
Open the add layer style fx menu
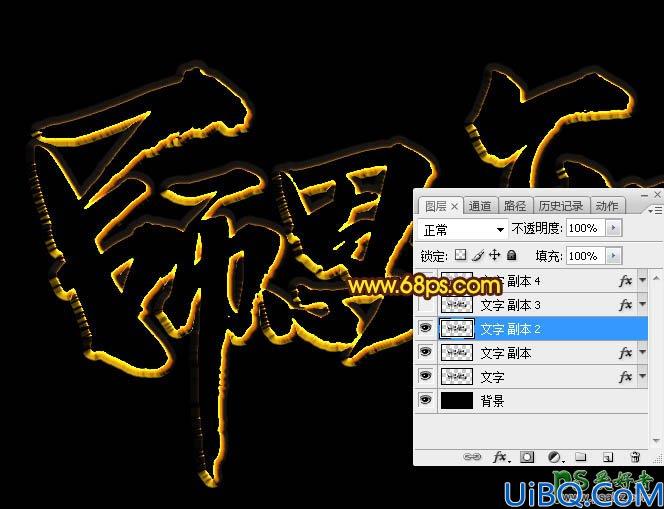[502, 457]
